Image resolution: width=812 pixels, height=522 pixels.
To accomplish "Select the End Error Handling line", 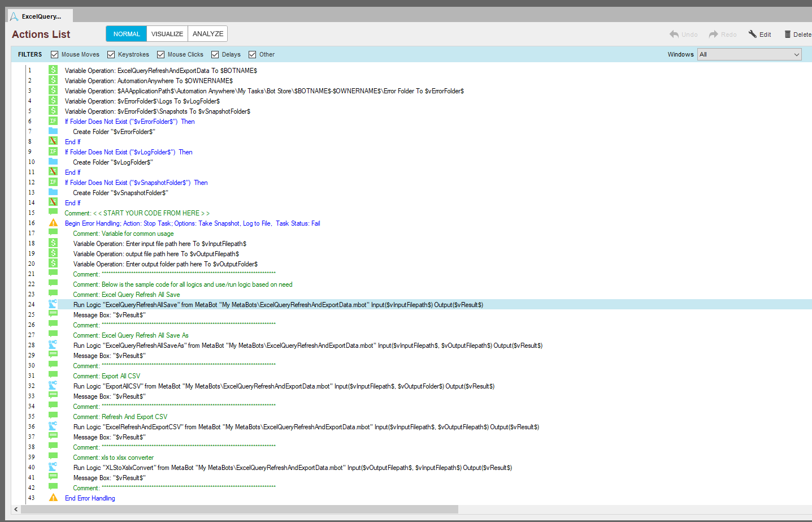I will coord(90,498).
